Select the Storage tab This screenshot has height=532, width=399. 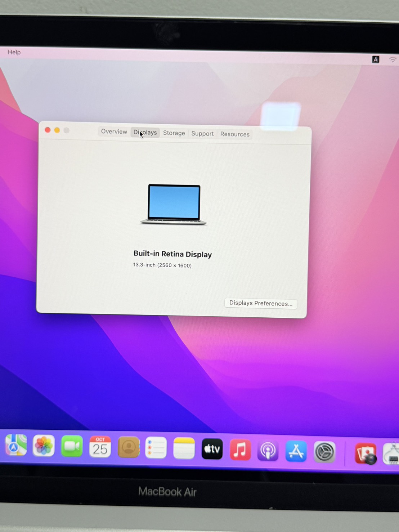click(174, 133)
